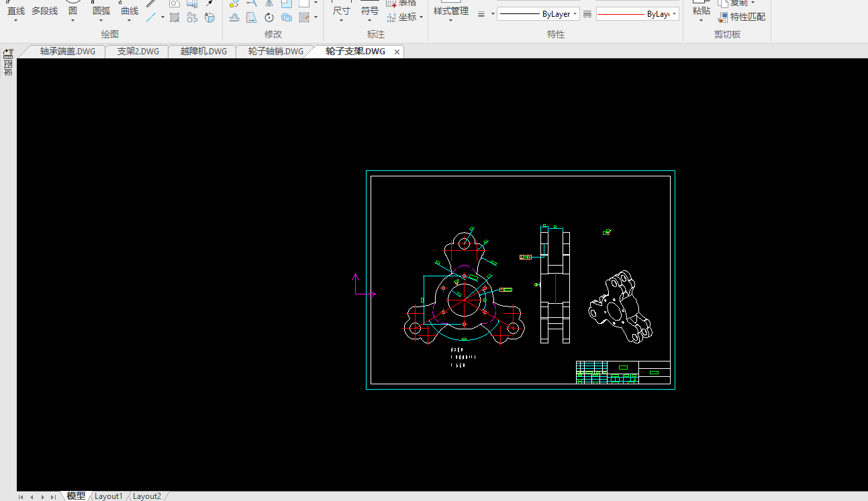This screenshot has width=868, height=501.
Task: Open the 尺寸 dimension tool
Action: [x=342, y=11]
